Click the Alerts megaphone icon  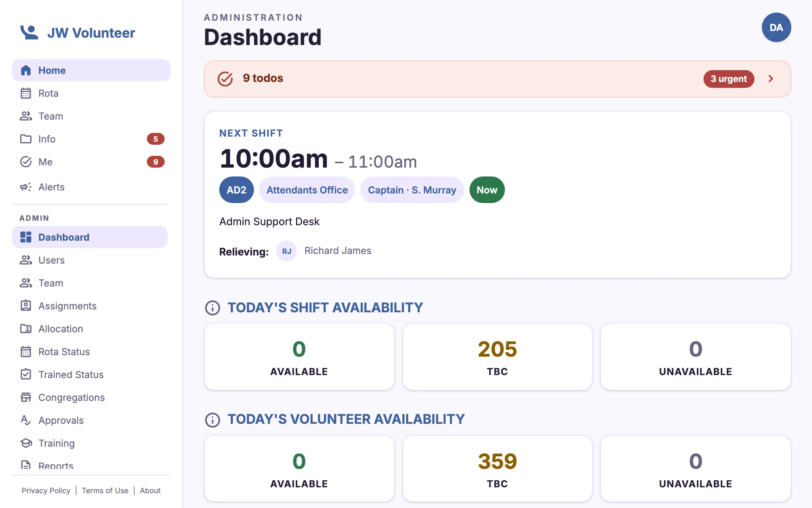pyautogui.click(x=26, y=187)
